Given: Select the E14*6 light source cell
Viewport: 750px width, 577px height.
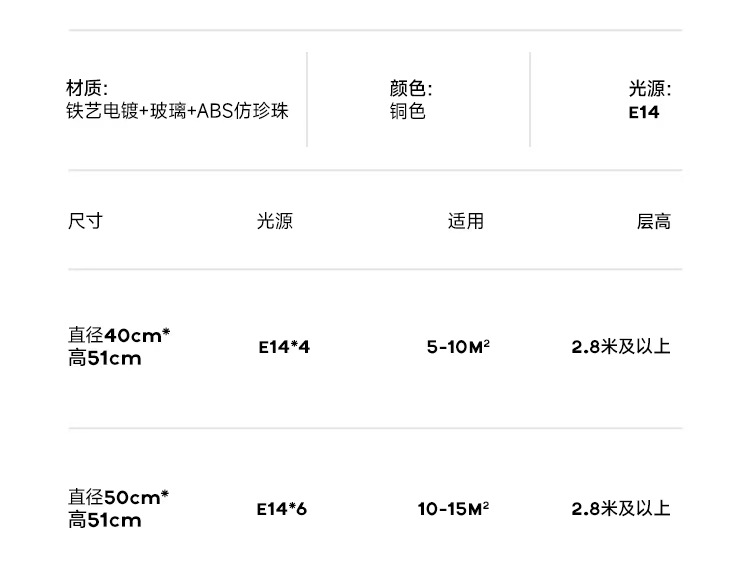Looking at the screenshot, I should [282, 509].
